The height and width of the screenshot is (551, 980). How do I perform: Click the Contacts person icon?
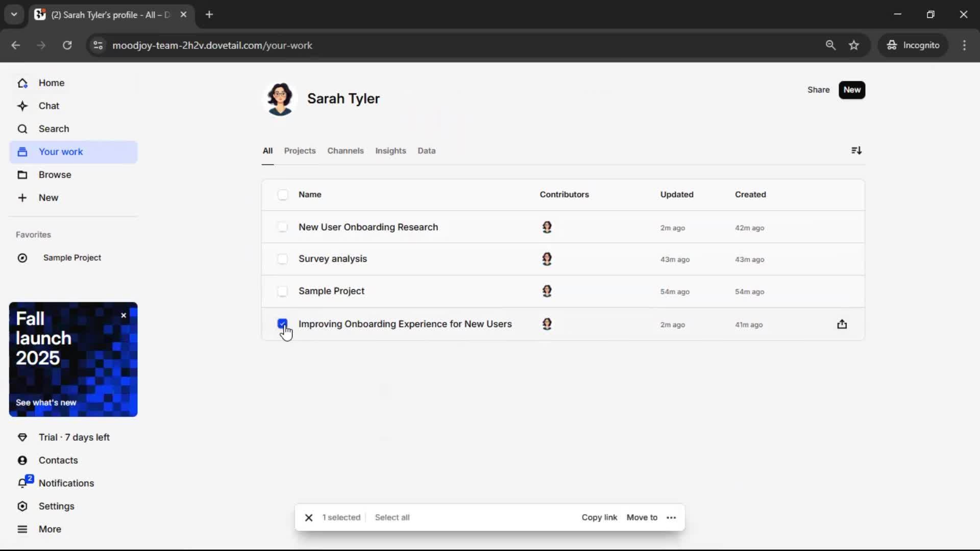[x=22, y=460]
